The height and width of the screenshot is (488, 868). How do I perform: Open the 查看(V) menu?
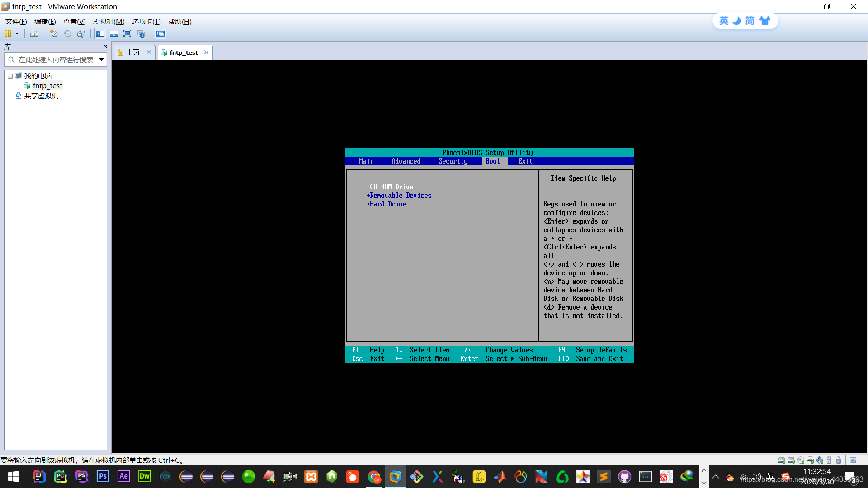coord(75,22)
